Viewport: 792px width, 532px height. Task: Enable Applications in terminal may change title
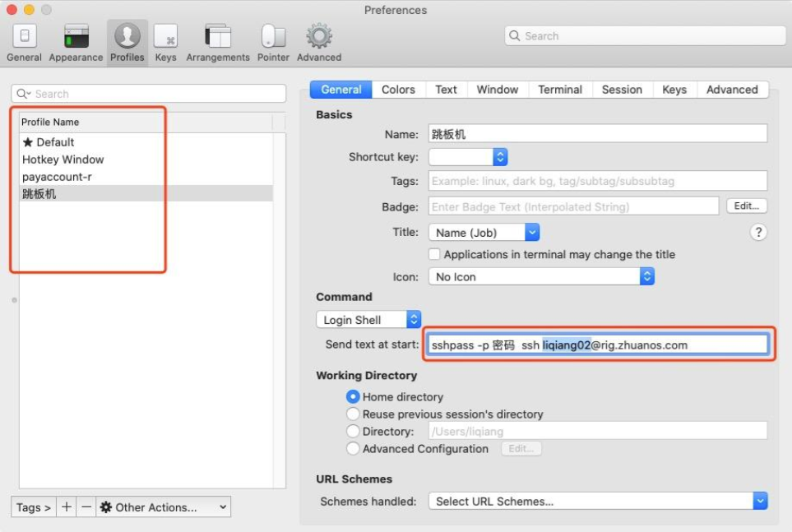[434, 254]
